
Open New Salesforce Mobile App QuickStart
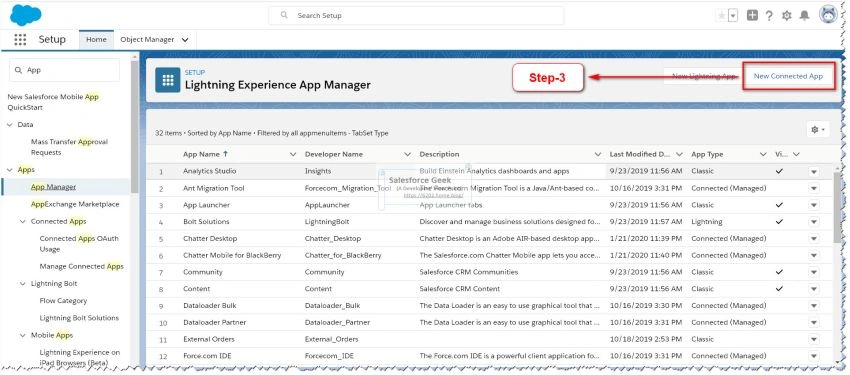click(x=53, y=102)
